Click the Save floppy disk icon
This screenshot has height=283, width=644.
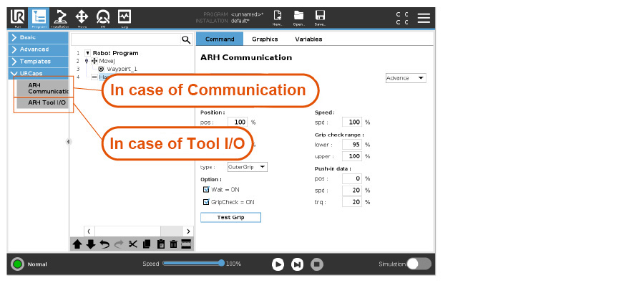320,18
